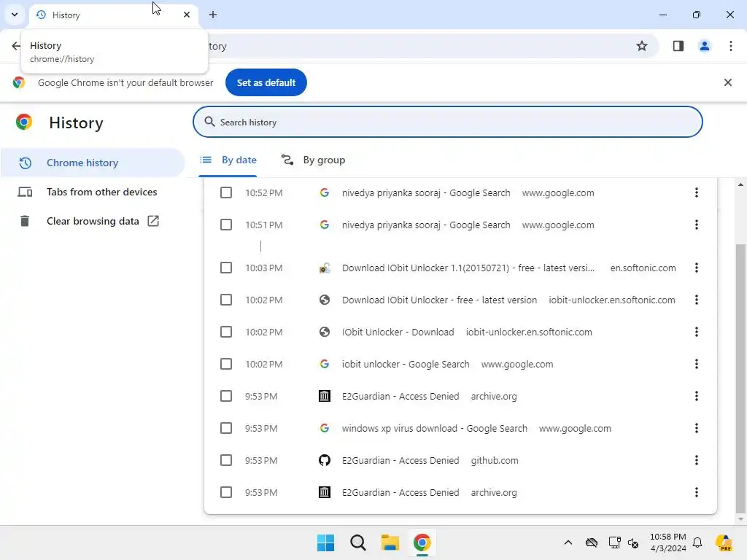
Task: Click Google favicon of 10:52 PM entry
Action: 325,192
